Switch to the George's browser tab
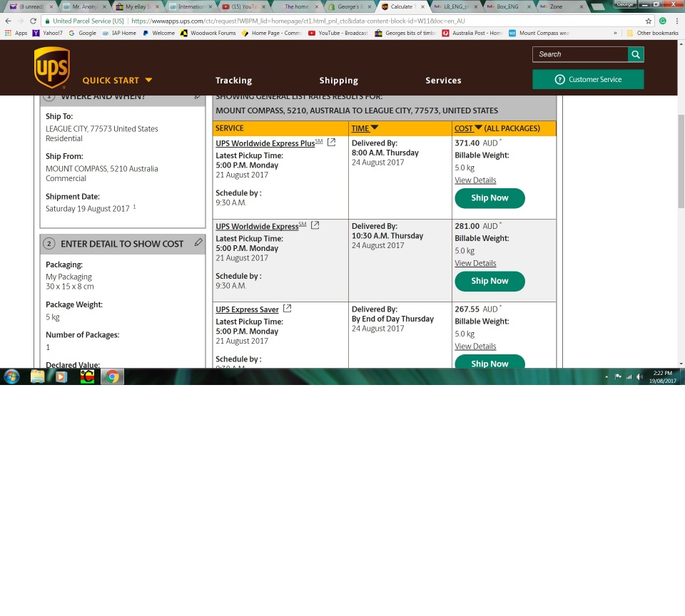685x616 pixels. (350, 6)
